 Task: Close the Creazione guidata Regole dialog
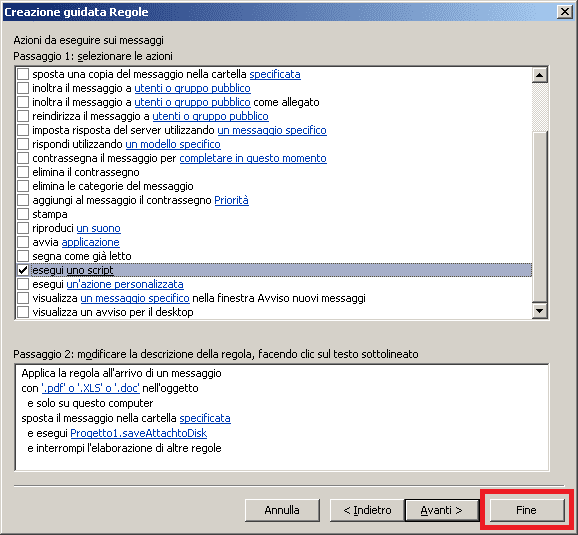(565, 12)
